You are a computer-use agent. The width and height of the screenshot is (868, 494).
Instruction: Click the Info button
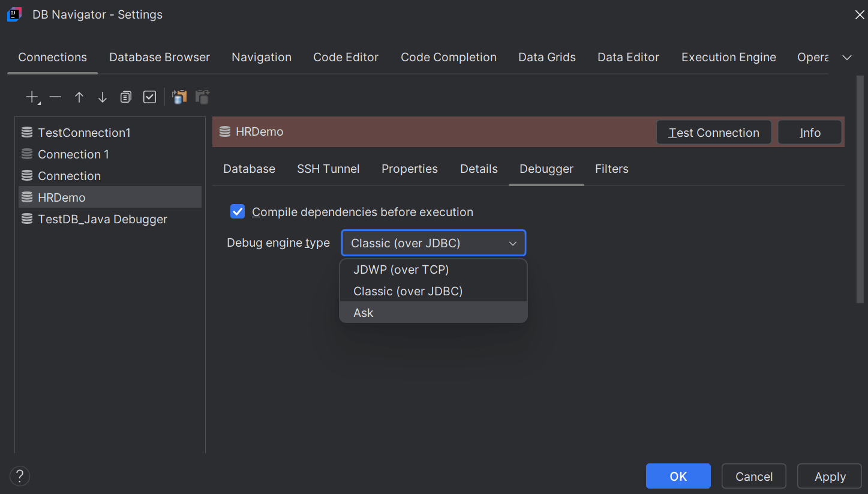(x=809, y=132)
